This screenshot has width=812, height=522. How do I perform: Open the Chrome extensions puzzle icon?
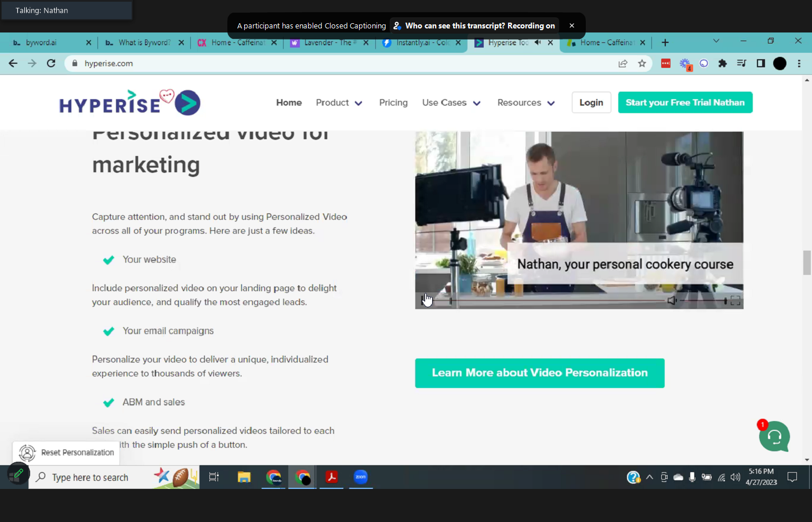coord(722,63)
